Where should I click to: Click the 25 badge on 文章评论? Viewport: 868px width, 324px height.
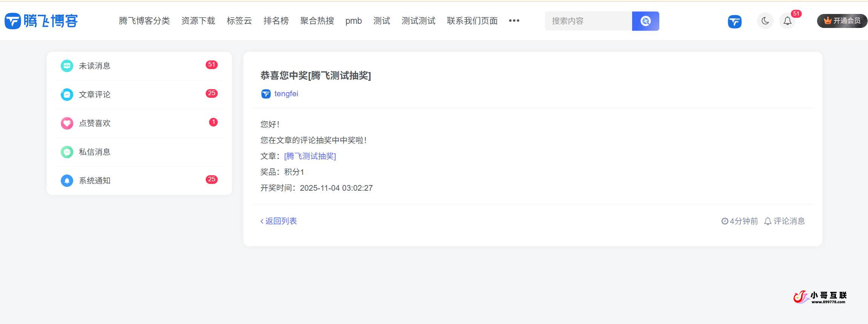212,93
